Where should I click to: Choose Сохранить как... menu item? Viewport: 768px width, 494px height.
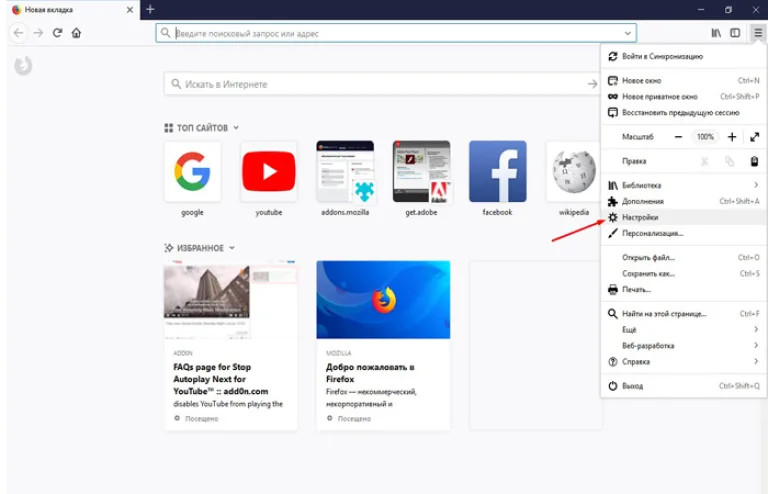(684, 274)
